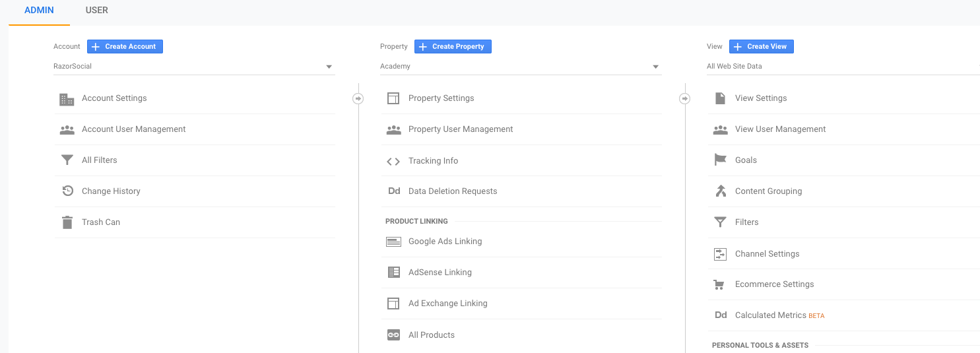Click arrow between Property and View columns

point(685,98)
